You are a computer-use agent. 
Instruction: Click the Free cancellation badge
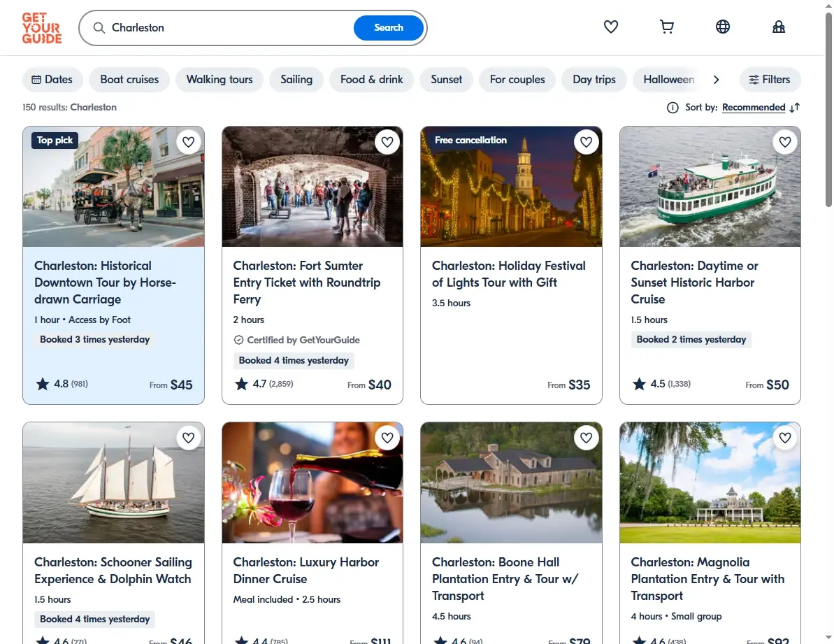[470, 141]
